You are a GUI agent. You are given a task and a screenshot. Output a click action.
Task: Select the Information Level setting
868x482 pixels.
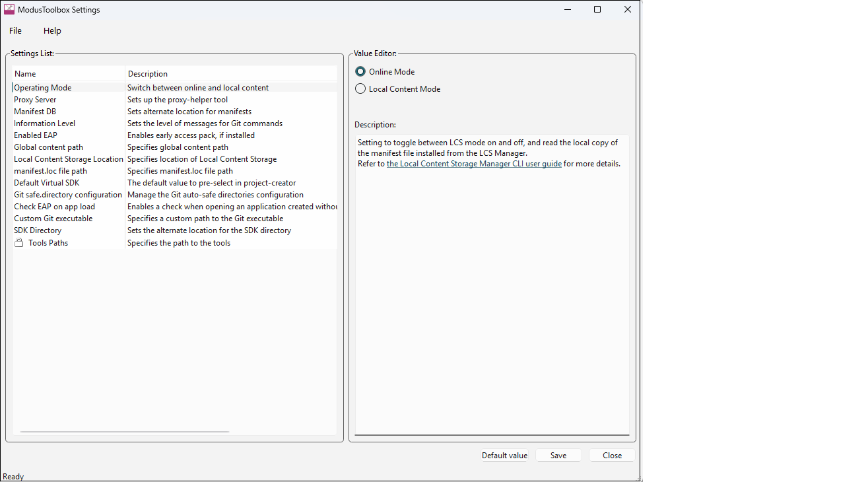point(45,123)
